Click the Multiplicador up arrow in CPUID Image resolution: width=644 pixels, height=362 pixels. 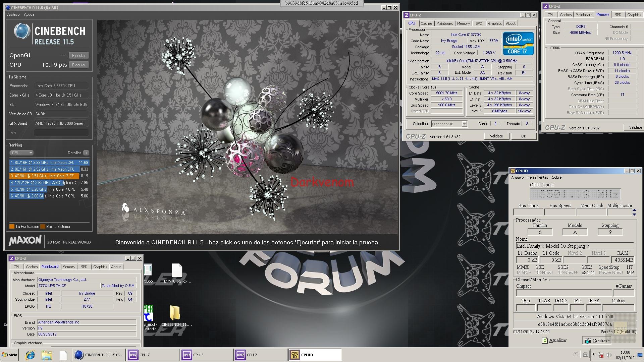[634, 210]
